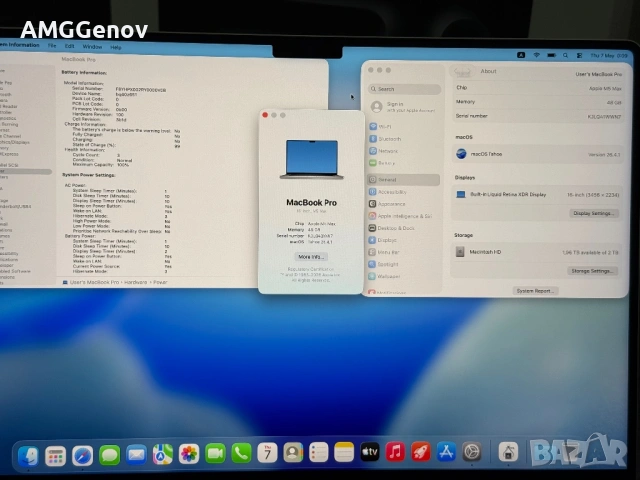The width and height of the screenshot is (640, 480).
Task: Click the Macintosh HD storage row
Action: [537, 252]
